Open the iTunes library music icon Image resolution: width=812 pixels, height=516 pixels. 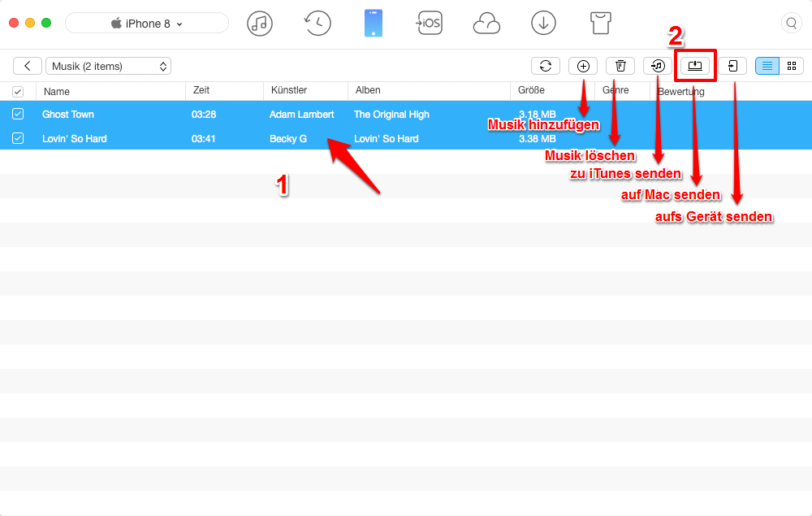(260, 24)
